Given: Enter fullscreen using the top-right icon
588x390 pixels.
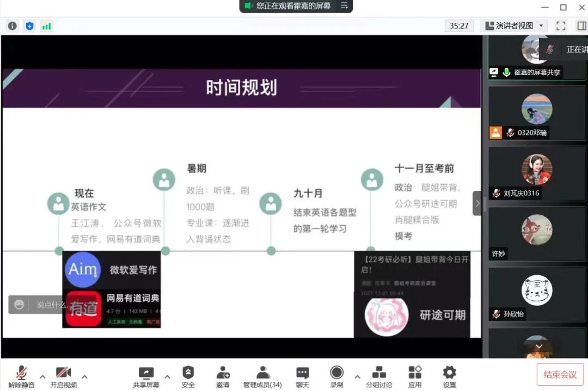Looking at the screenshot, I should (561, 26).
